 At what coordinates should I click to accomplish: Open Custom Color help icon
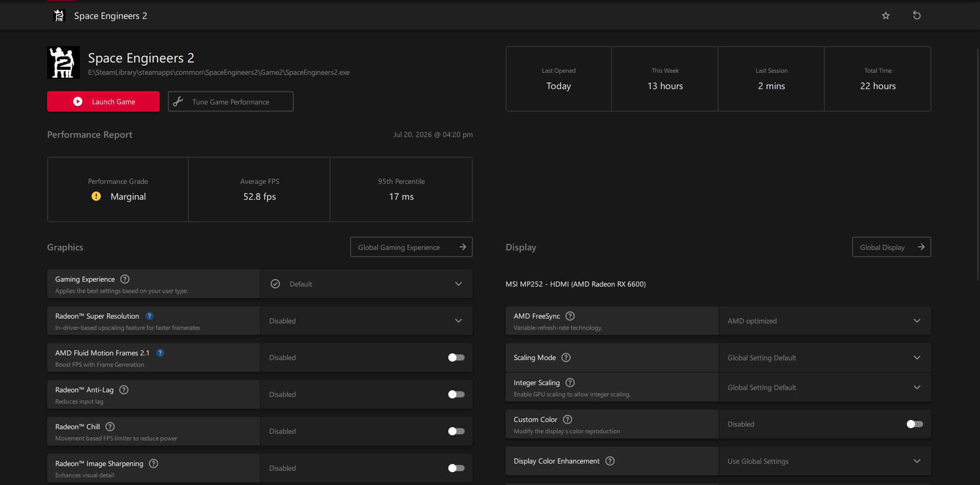click(x=568, y=419)
